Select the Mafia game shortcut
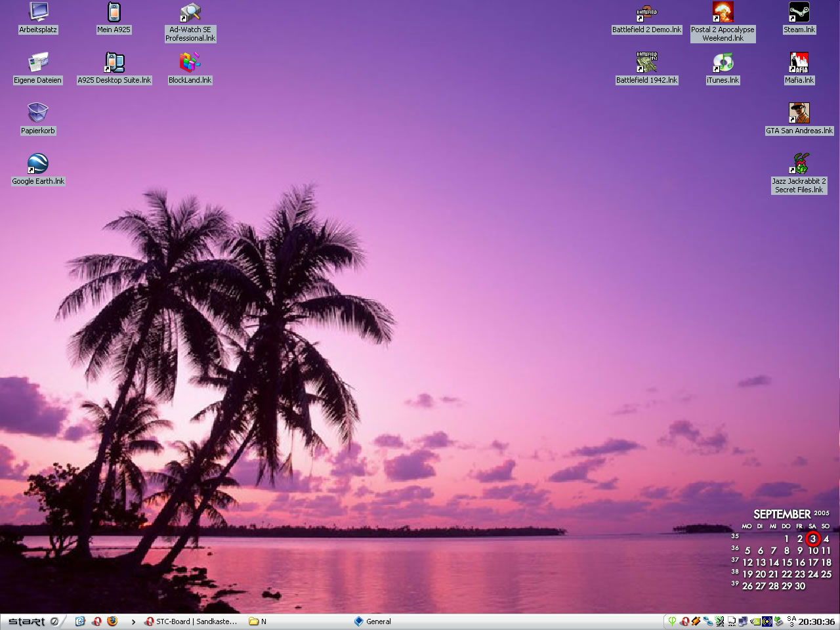 coord(799,63)
